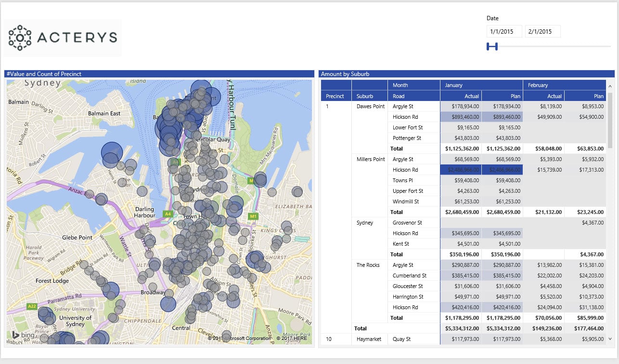Click the Road column header
This screenshot has width=619, height=364.
398,96
